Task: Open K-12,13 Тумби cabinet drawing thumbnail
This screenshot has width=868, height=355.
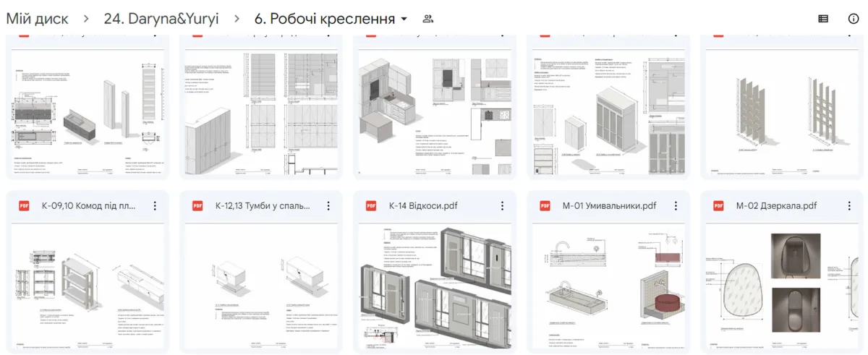Action: [261, 287]
